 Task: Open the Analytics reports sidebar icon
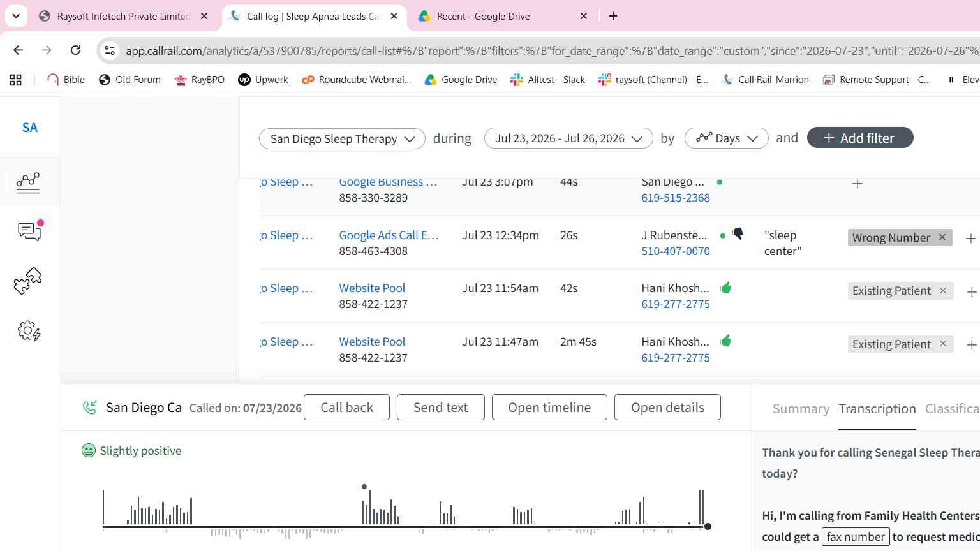(28, 182)
